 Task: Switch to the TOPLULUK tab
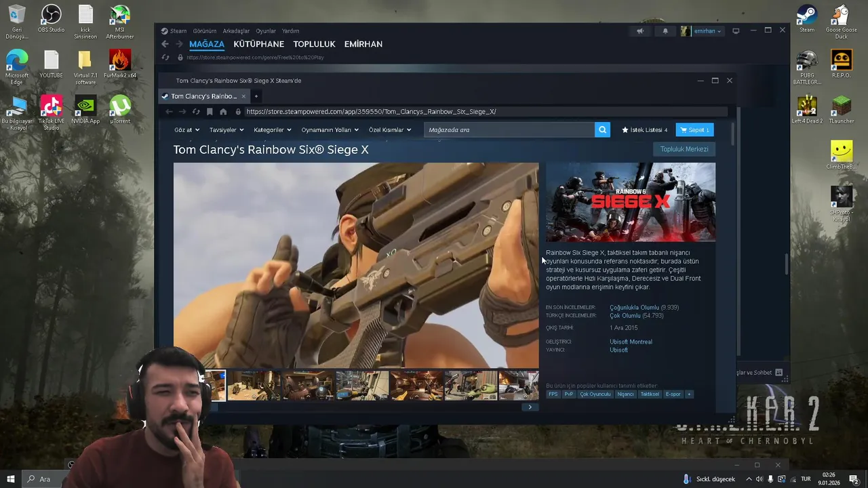(x=315, y=44)
